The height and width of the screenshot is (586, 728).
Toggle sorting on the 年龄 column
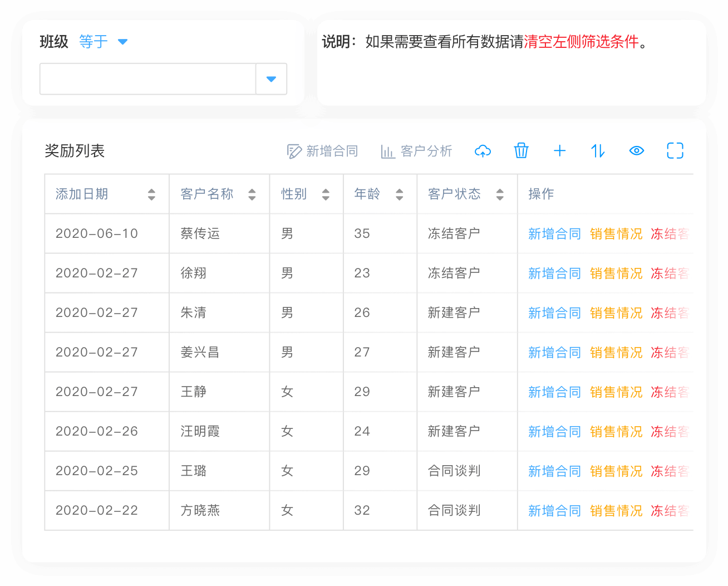(399, 194)
